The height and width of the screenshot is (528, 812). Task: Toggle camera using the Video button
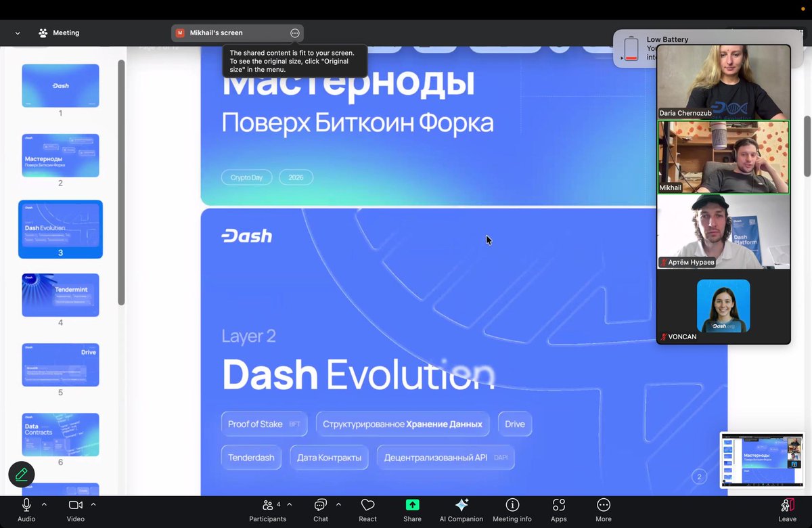coord(75,510)
